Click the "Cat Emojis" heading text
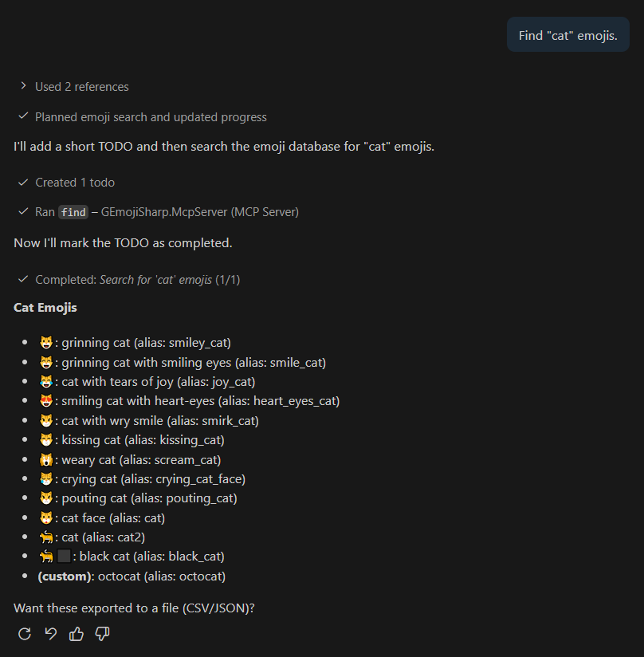 (45, 307)
